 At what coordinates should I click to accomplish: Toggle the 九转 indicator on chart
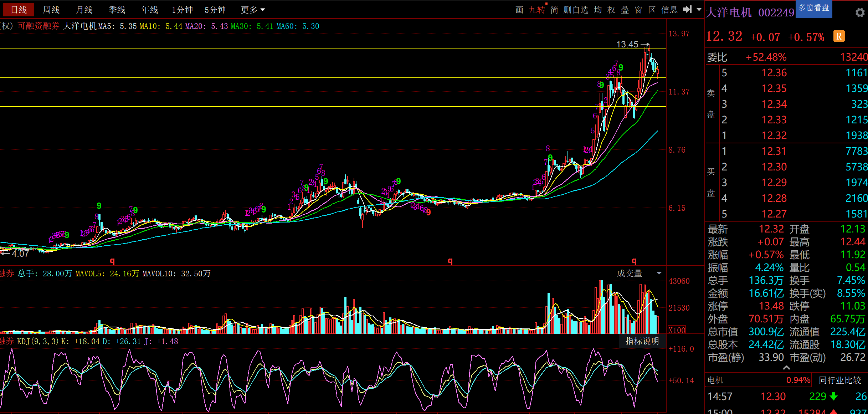537,10
